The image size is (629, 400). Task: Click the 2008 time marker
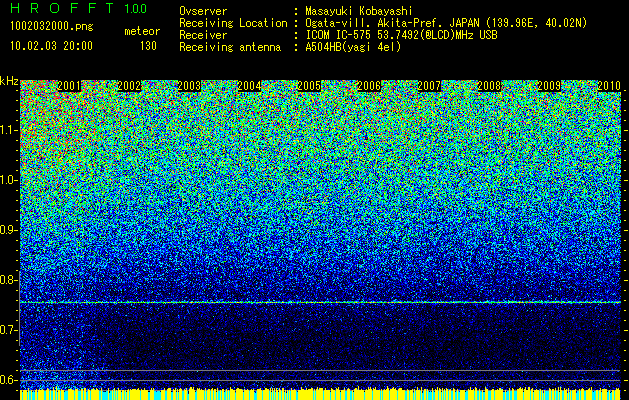click(x=489, y=86)
